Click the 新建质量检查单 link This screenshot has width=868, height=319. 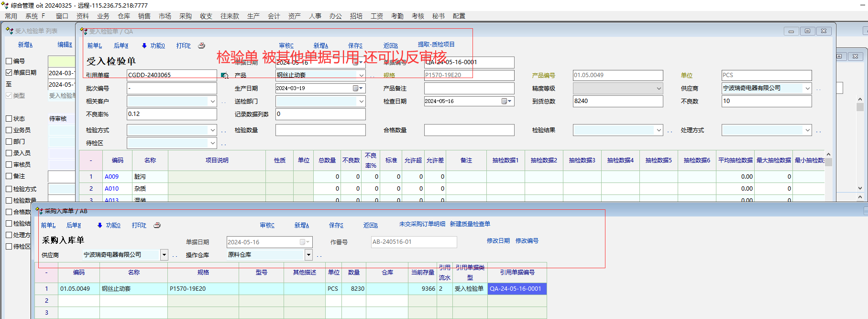[x=470, y=224]
